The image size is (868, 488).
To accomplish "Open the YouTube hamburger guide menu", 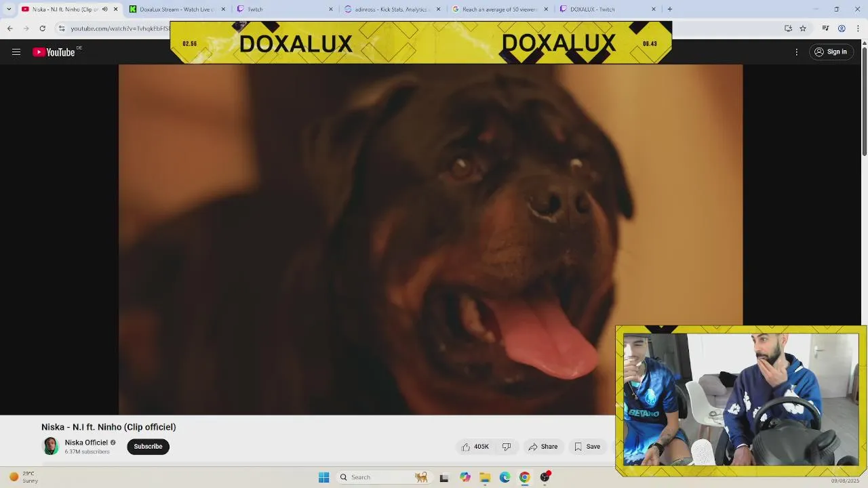I will coord(16,52).
